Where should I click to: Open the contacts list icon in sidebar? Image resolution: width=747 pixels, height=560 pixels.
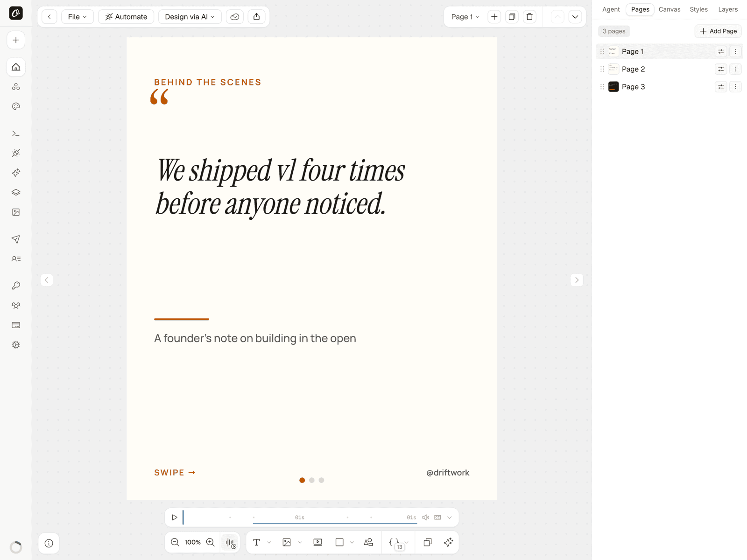point(16,259)
